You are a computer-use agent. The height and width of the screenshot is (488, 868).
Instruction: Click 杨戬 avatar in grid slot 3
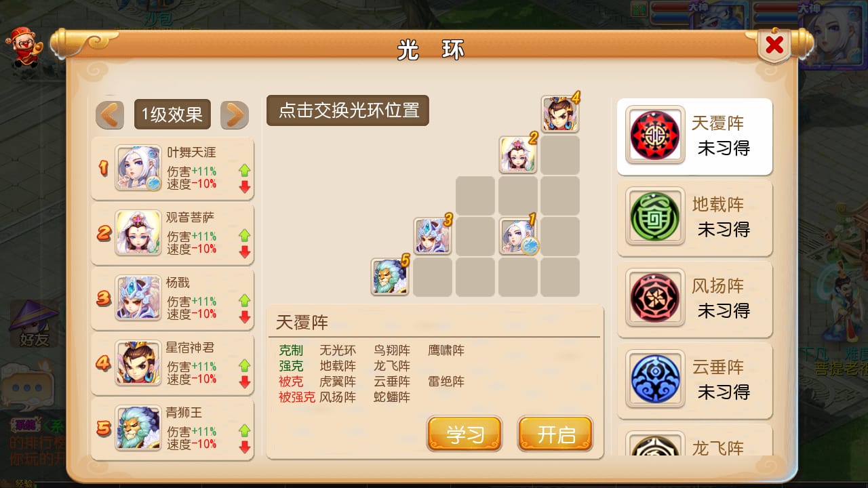[433, 235]
